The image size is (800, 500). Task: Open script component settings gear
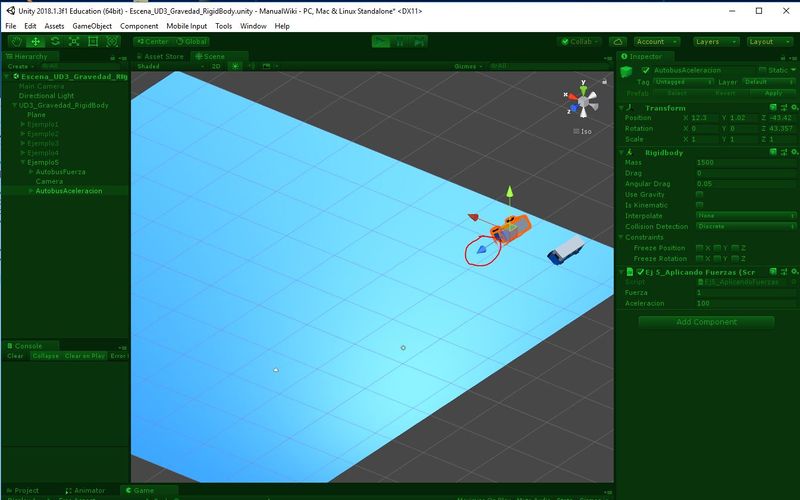794,271
